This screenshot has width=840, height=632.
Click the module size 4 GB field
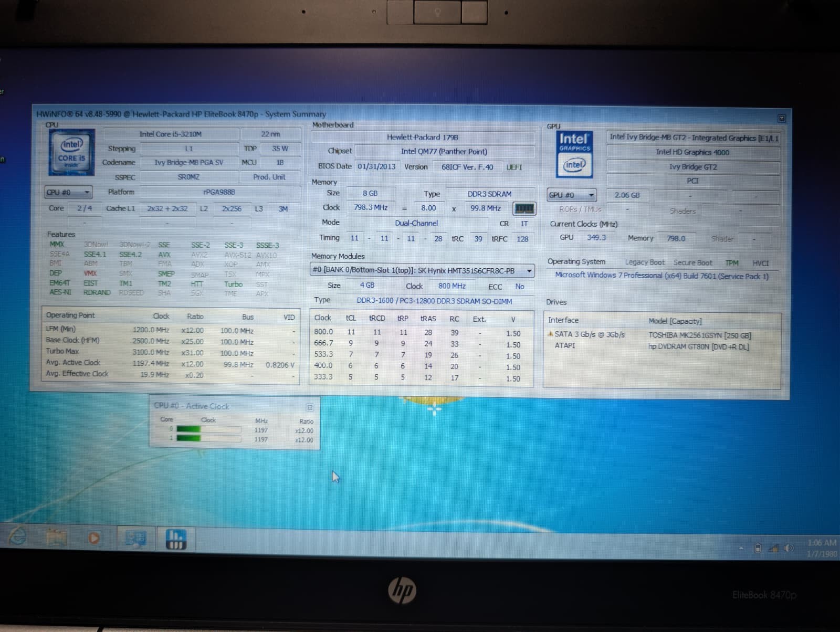(367, 286)
